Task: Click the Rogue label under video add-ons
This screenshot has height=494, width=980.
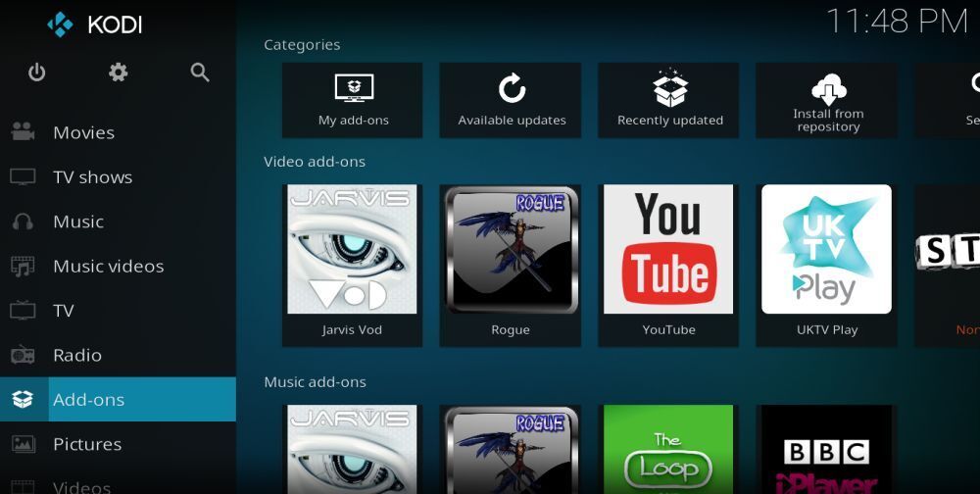Action: (511, 330)
